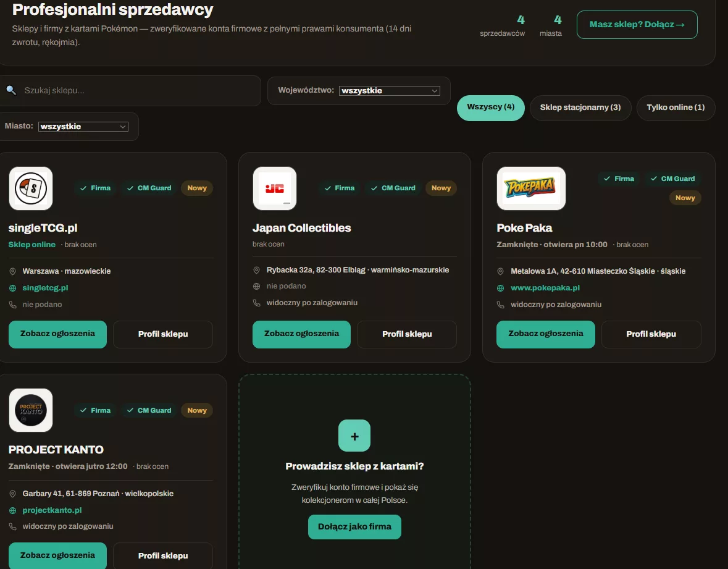View Poke Paka listings via Zobacz ogłoszenia

545,334
